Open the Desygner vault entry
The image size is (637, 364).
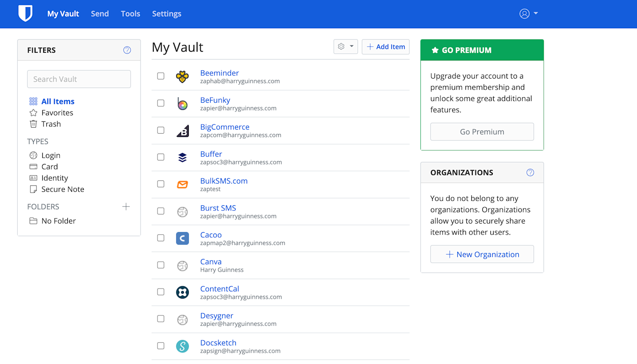(x=217, y=316)
